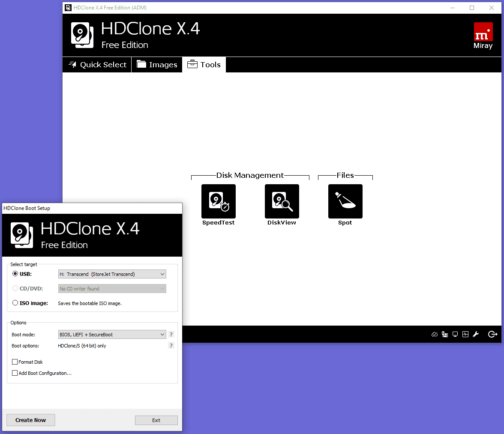504x434 pixels.
Task: Enable the Format Disk checkbox
Action: coord(15,362)
